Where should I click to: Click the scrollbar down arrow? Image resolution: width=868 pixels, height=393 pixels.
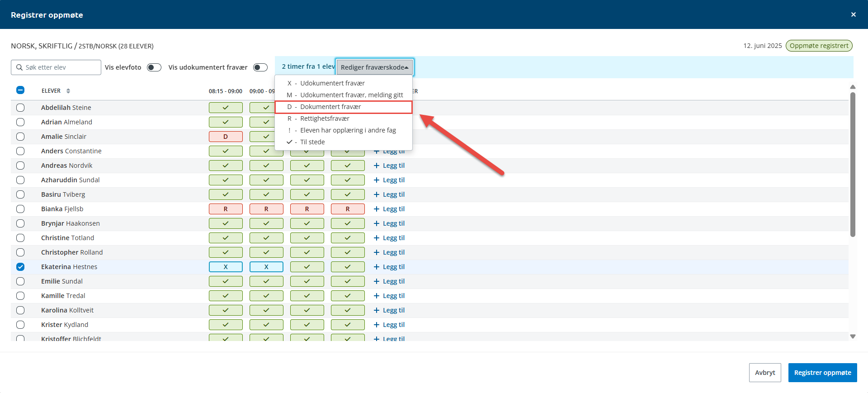tap(853, 336)
